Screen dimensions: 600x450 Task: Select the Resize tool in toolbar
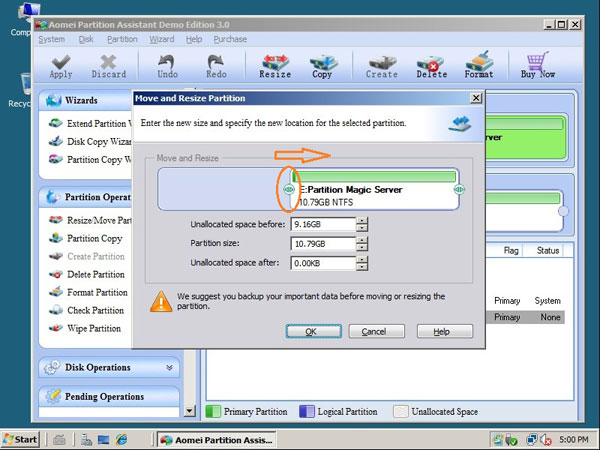[x=275, y=66]
